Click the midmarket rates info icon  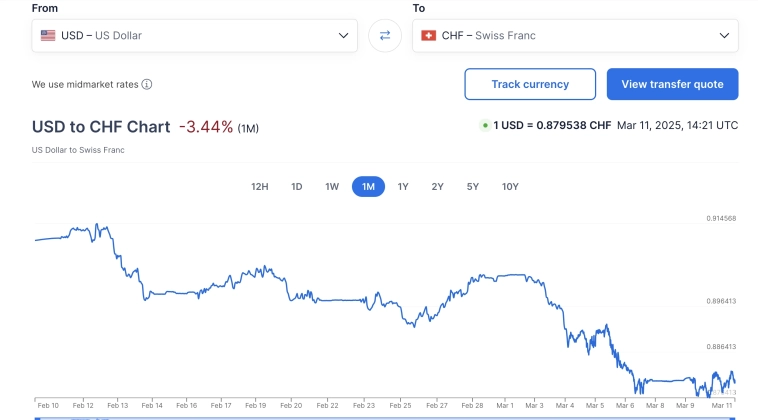click(147, 85)
